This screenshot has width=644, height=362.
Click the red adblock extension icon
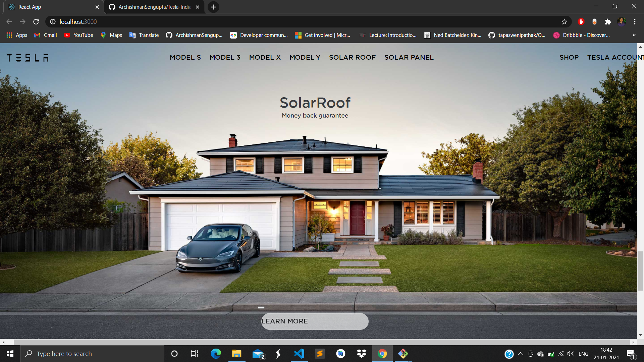(581, 22)
